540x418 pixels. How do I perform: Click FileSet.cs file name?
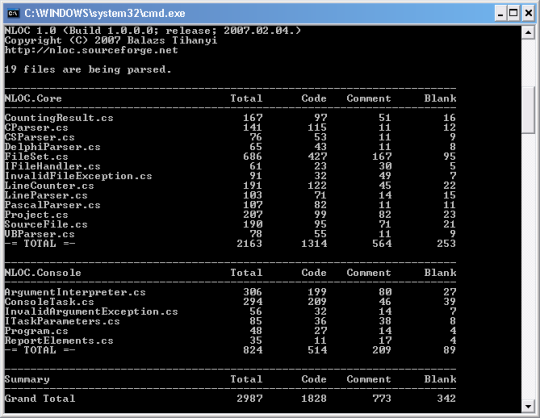pyautogui.click(x=36, y=156)
